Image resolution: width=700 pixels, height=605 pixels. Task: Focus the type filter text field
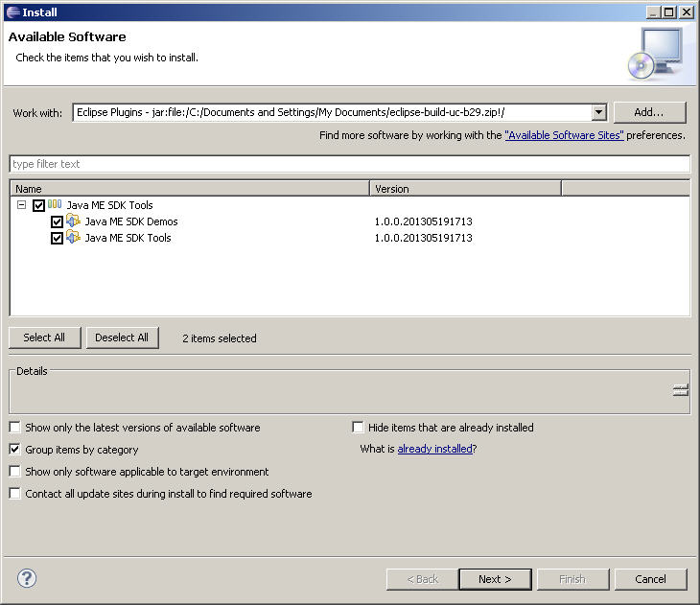point(349,164)
